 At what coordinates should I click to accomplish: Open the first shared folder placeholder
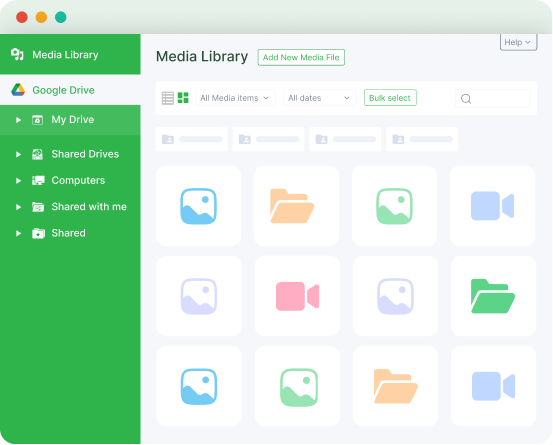192,139
